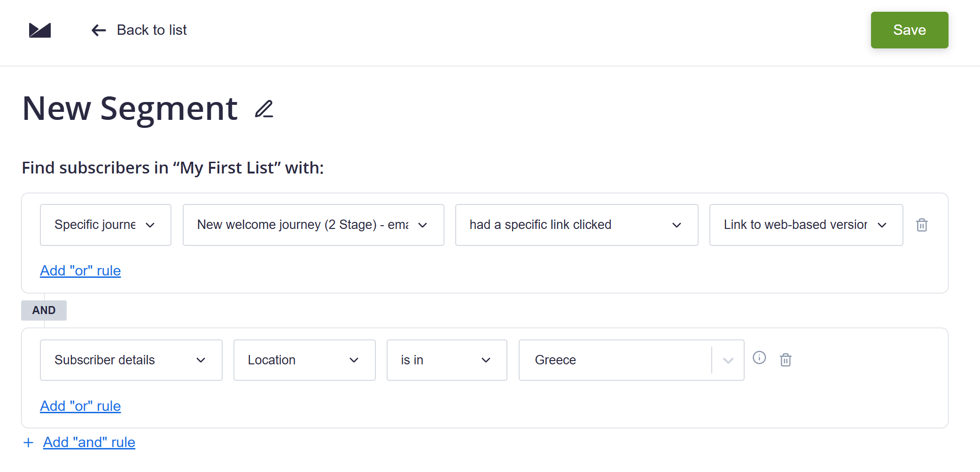Expand New welcome journey email dropdown

(313, 225)
